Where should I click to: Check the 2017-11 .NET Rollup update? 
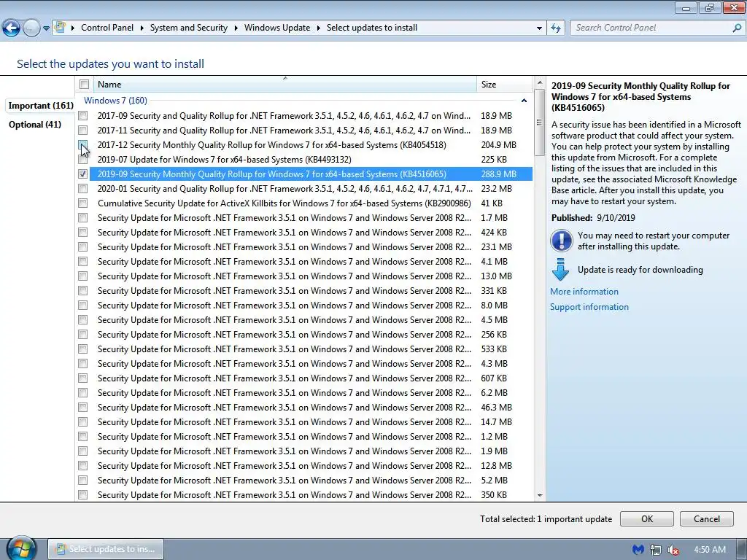83,131
